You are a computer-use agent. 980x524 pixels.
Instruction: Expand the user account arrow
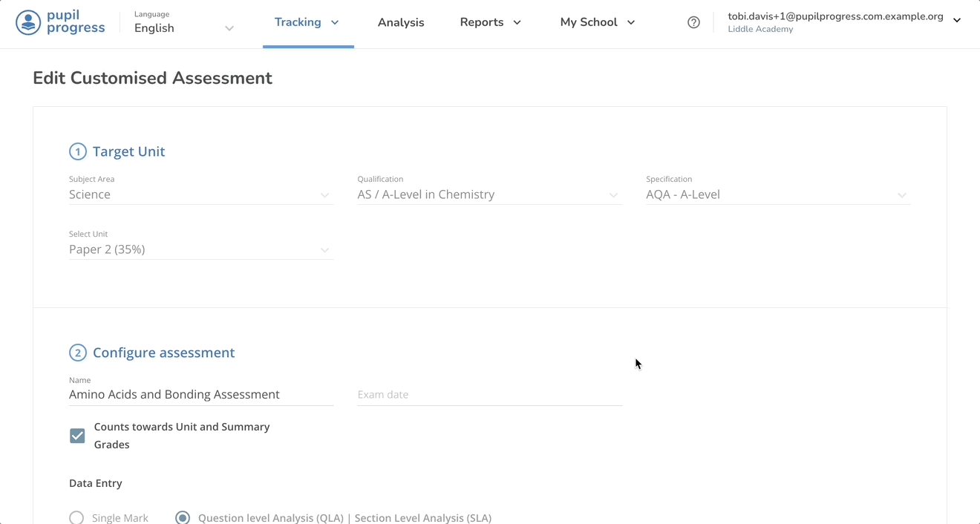957,21
